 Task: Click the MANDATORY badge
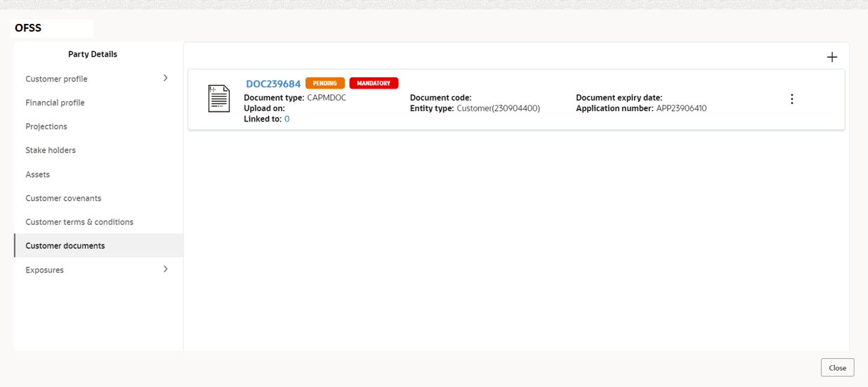point(374,83)
